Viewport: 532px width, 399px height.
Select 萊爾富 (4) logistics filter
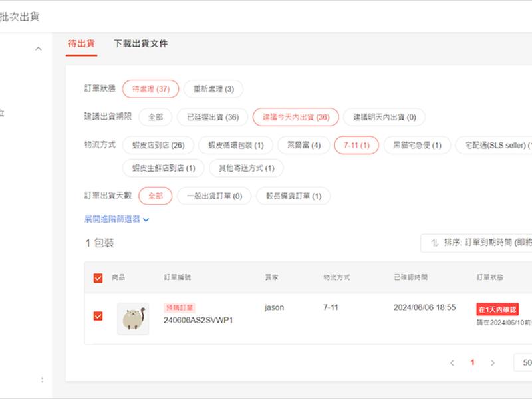coord(304,145)
